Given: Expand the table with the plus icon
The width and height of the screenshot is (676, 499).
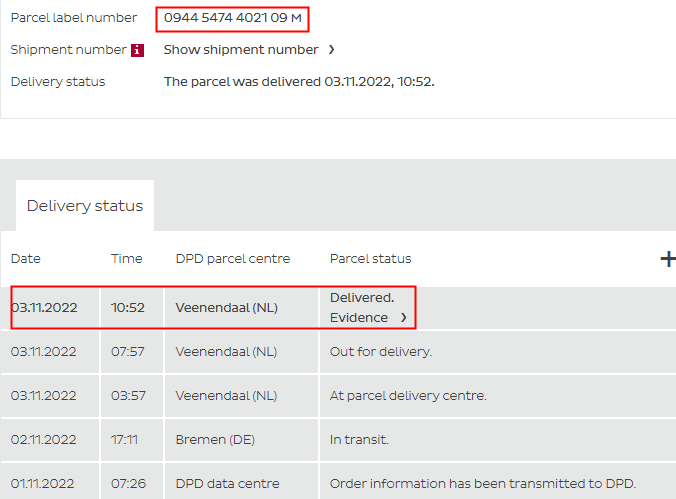Looking at the screenshot, I should 667,259.
